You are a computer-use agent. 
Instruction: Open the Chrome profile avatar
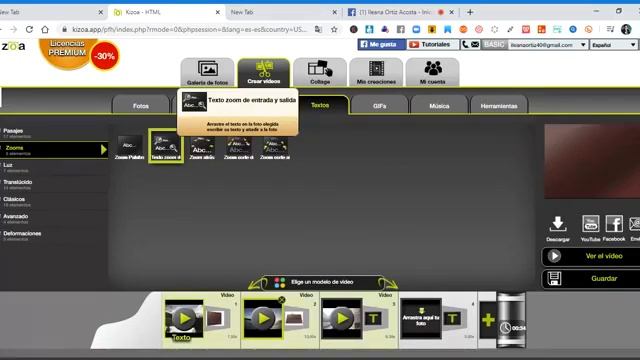626,29
